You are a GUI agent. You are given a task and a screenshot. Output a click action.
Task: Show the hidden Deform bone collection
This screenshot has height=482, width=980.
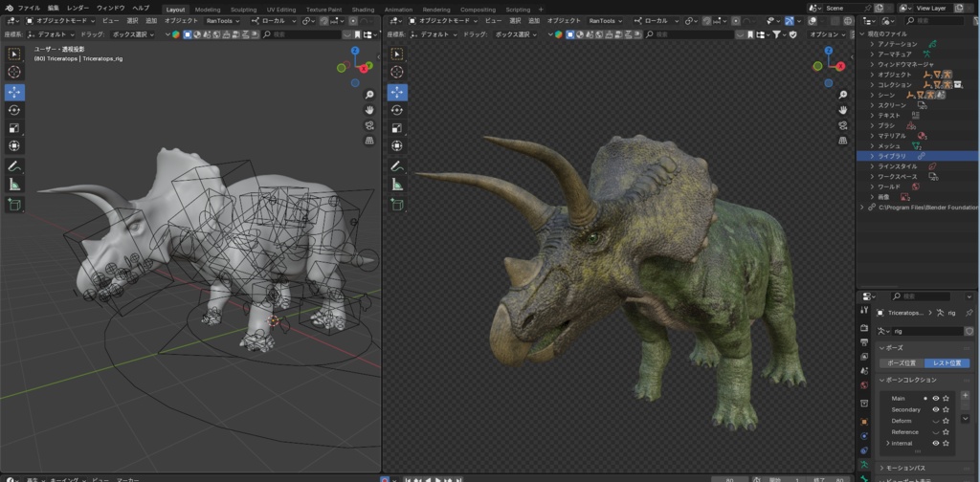point(936,421)
